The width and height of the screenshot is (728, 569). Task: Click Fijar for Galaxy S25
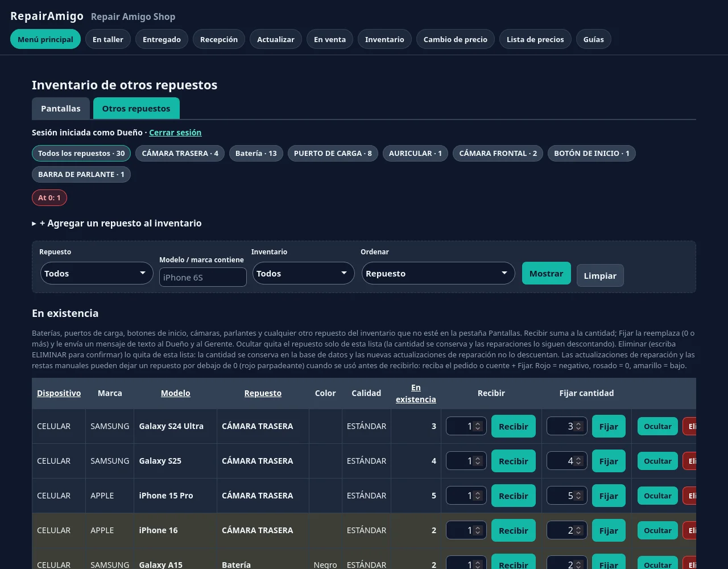[x=609, y=461]
